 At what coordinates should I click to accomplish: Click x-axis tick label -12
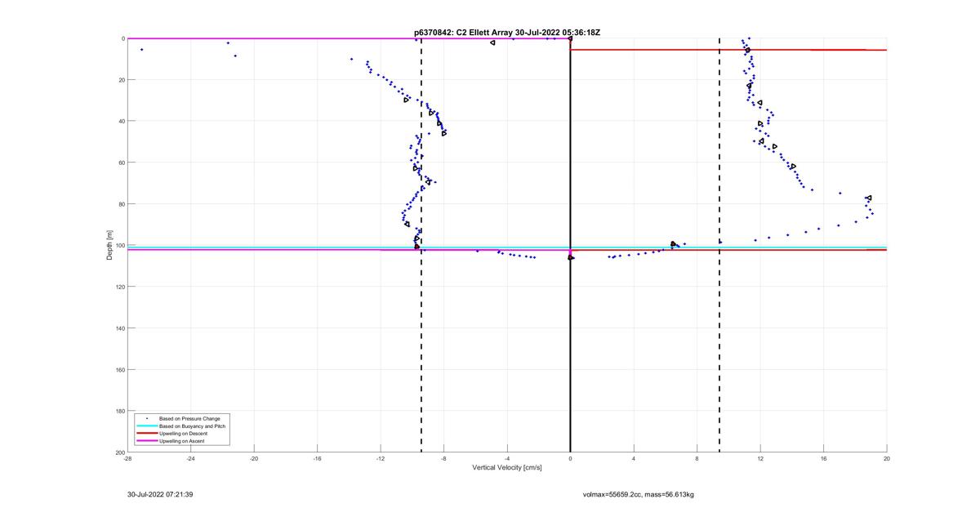pyautogui.click(x=381, y=458)
